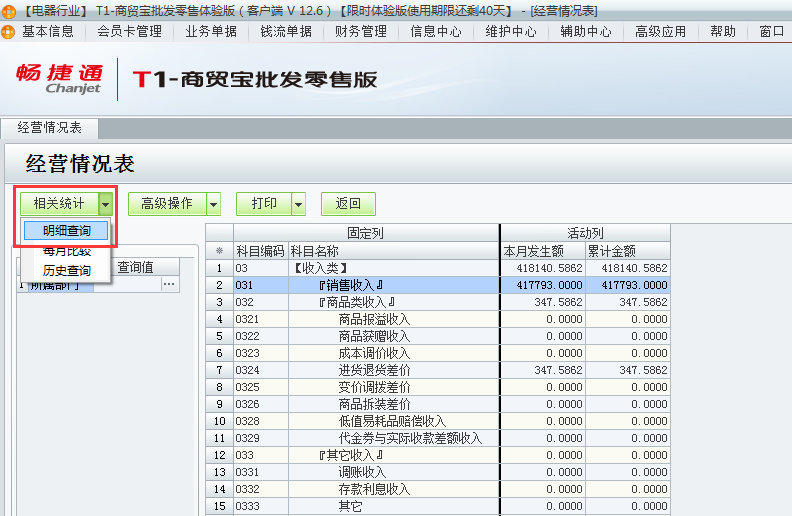
Task: Open the 窗口 menu
Action: click(772, 31)
